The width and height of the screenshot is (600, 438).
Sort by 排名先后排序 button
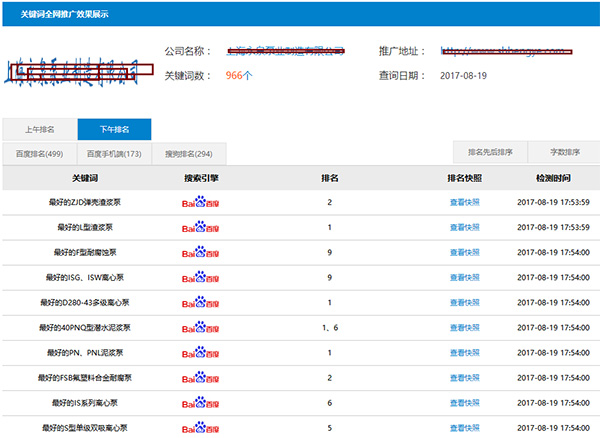[x=490, y=152]
